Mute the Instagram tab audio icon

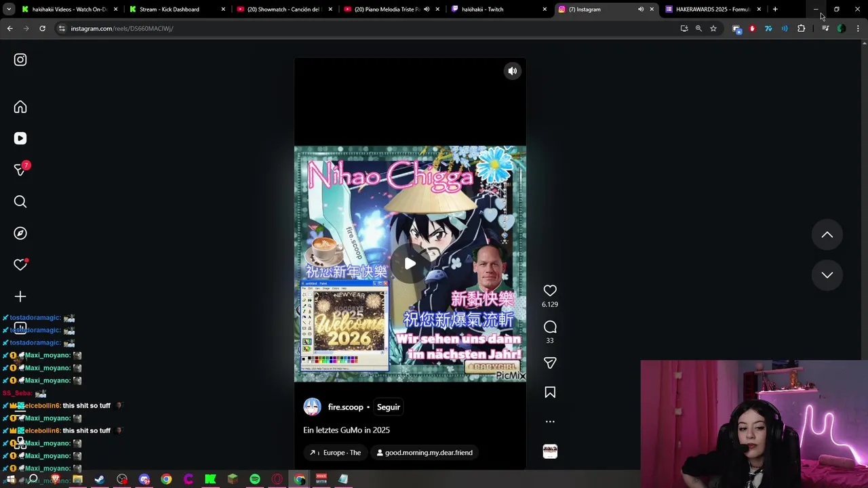click(x=641, y=9)
